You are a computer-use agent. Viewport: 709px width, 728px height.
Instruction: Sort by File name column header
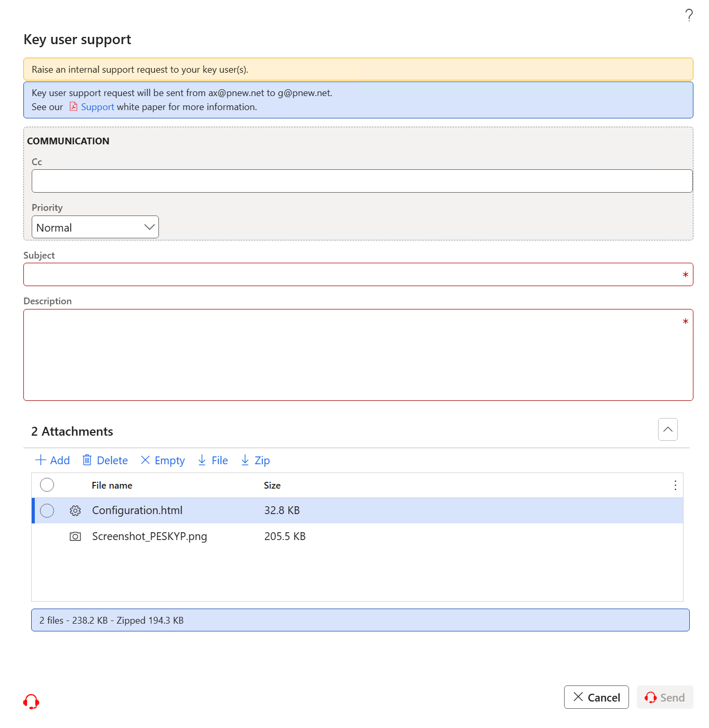click(x=112, y=486)
